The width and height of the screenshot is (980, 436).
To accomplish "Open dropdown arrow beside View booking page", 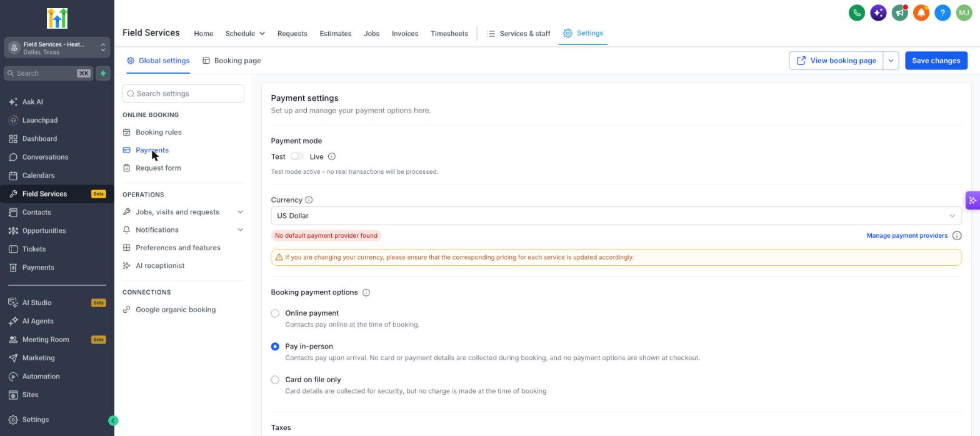I will pyautogui.click(x=891, y=61).
